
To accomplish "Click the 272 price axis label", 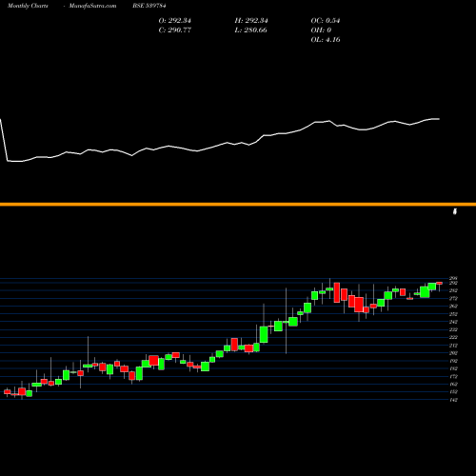I will (x=453, y=298).
